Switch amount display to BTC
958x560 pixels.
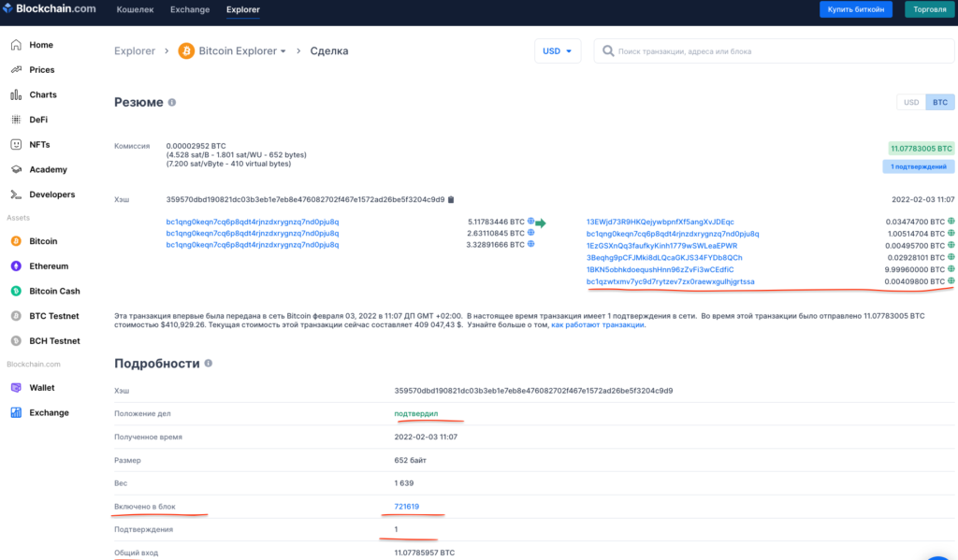[939, 103]
